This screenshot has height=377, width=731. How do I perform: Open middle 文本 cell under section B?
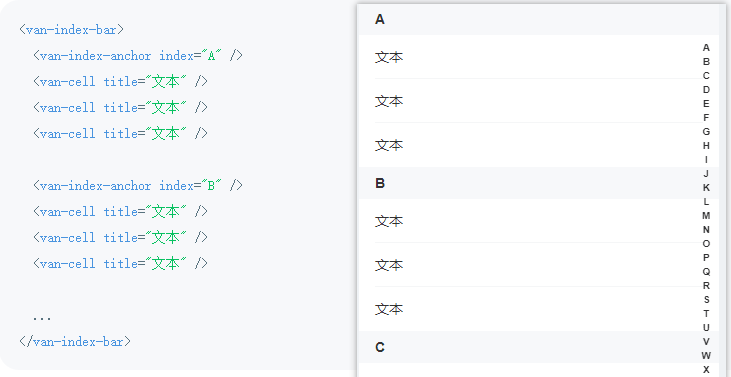[x=538, y=265]
